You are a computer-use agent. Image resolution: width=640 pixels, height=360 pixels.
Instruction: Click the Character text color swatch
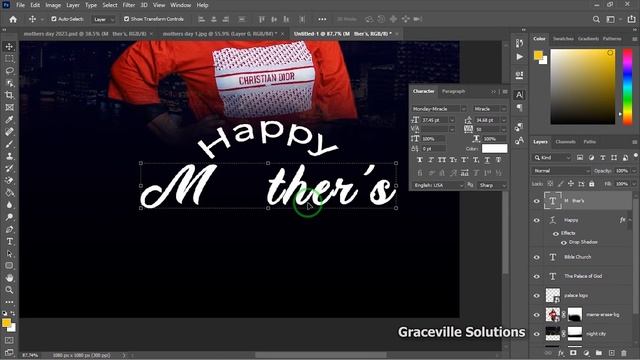495,149
